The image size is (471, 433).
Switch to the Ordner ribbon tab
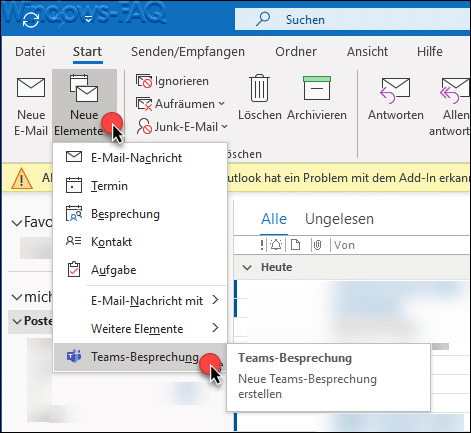coord(296,52)
